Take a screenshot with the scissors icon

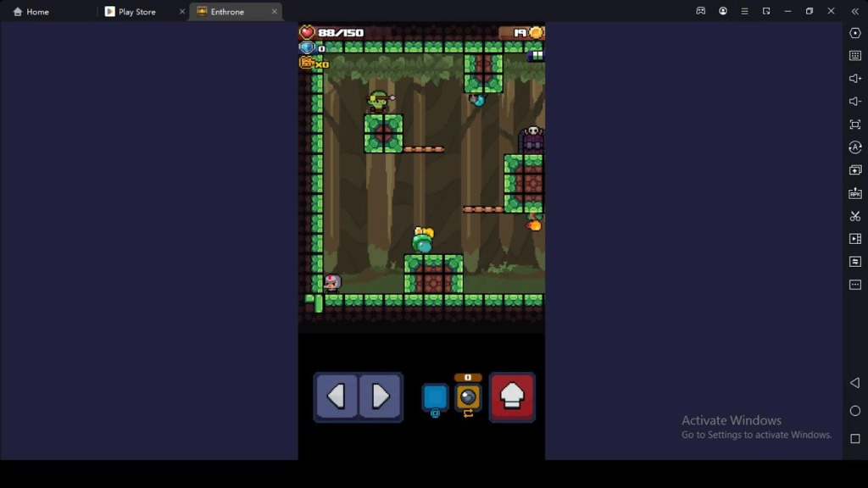coord(855,216)
